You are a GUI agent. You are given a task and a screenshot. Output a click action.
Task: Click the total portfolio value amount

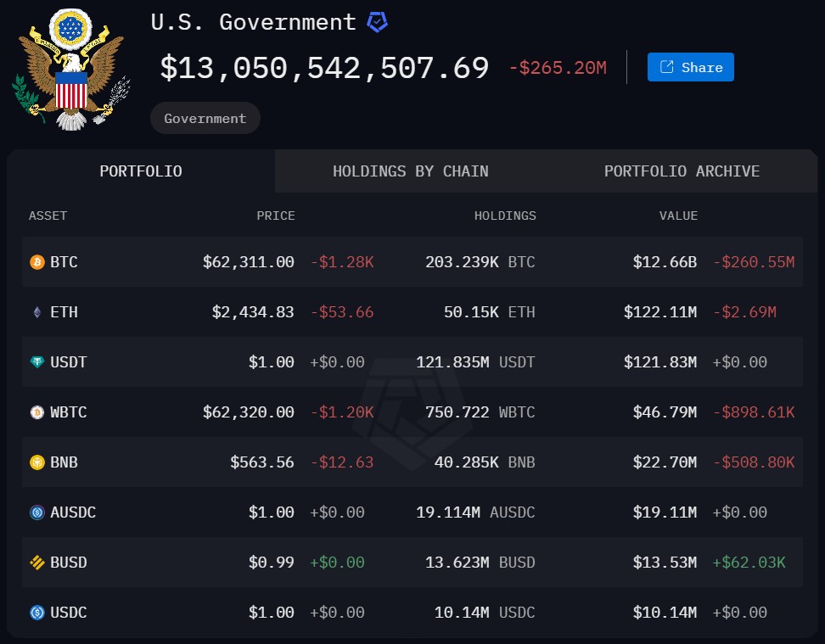[324, 68]
